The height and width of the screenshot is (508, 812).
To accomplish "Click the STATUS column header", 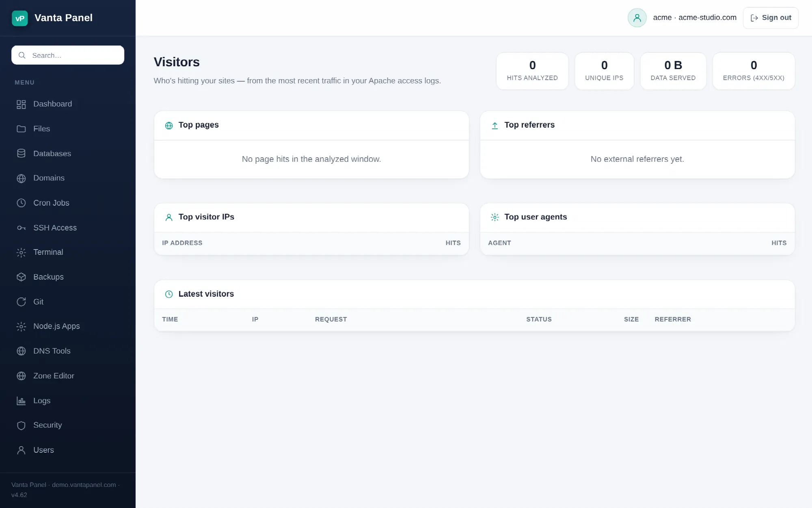I will coord(539,319).
